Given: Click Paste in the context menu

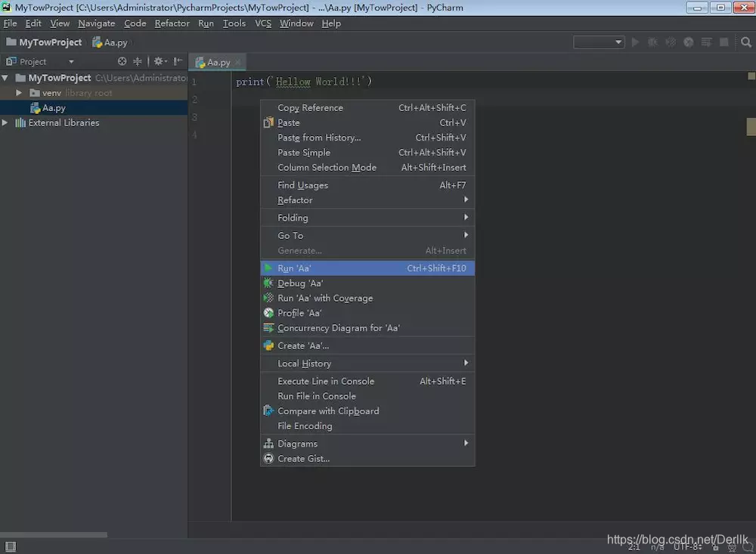Looking at the screenshot, I should point(367,122).
